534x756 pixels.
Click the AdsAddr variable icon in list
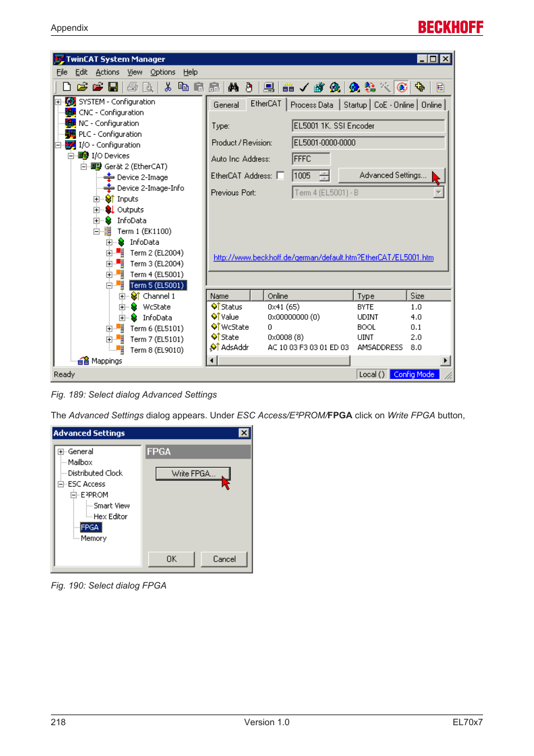pyautogui.click(x=215, y=347)
